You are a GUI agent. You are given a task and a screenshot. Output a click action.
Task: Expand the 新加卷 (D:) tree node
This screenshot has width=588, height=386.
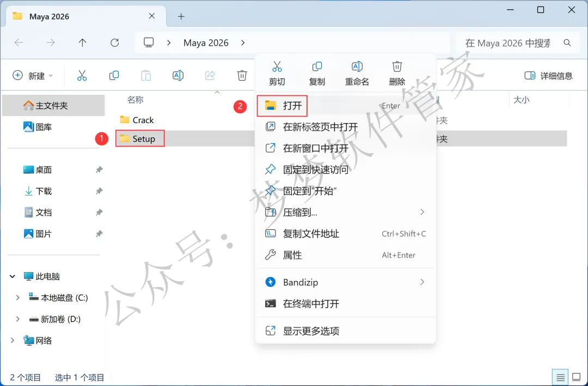click(17, 319)
